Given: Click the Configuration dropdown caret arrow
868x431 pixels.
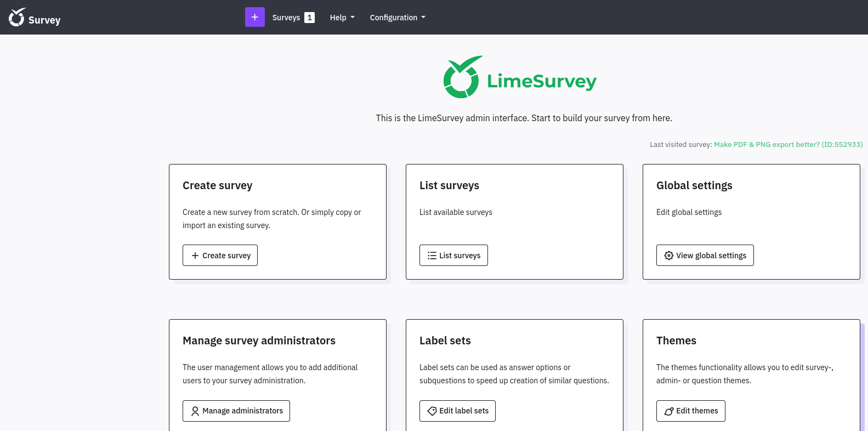Looking at the screenshot, I should (423, 18).
